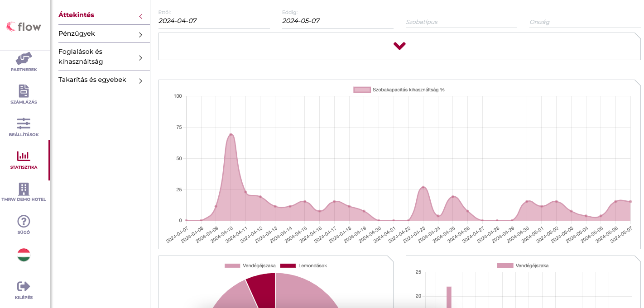Image resolution: width=644 pixels, height=308 pixels.
Task: Open the Szobatípus dropdown
Action: tap(461, 22)
